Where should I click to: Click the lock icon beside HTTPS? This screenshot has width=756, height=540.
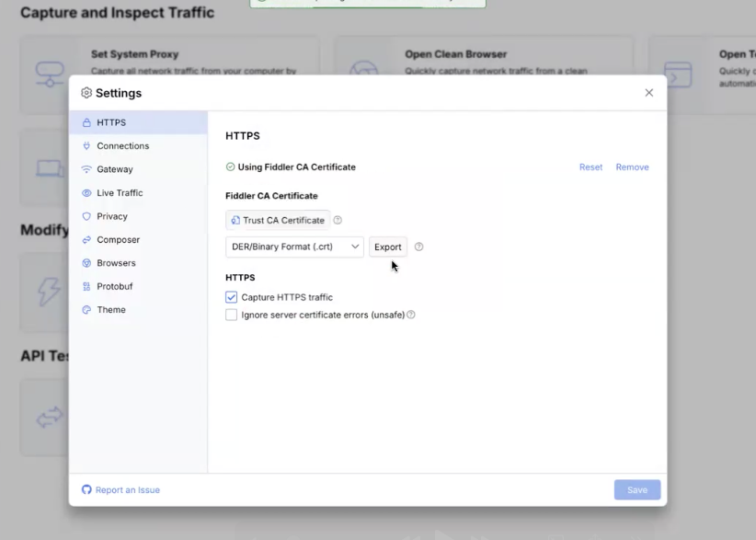[x=86, y=122]
